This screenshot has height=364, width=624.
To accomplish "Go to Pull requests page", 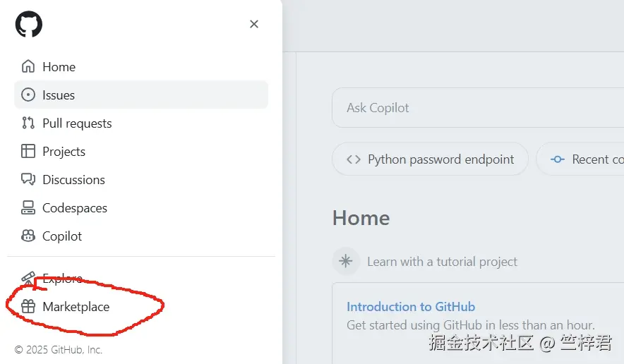I will 77,123.
